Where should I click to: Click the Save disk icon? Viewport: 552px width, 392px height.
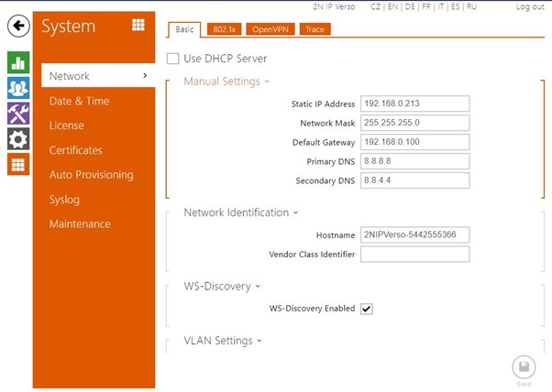point(523,368)
